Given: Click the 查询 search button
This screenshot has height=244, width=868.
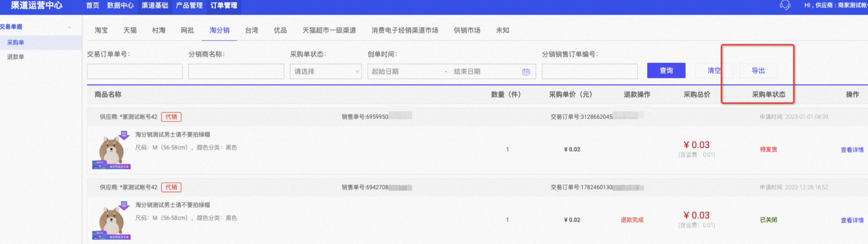Looking at the screenshot, I should 666,71.
